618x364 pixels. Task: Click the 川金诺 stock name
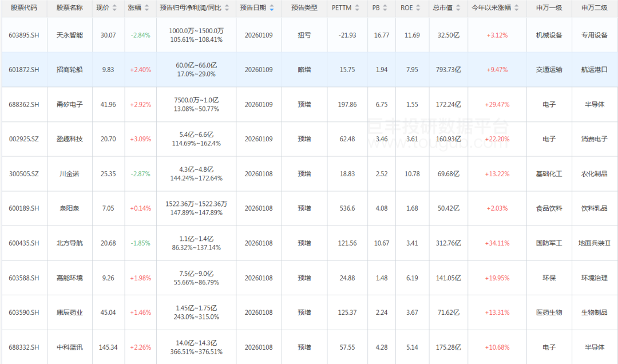tap(69, 174)
